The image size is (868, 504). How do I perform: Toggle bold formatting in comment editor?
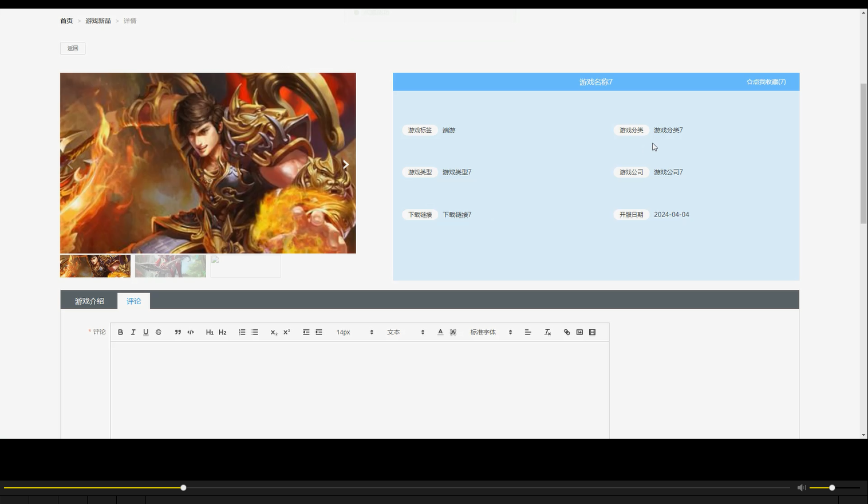click(120, 332)
